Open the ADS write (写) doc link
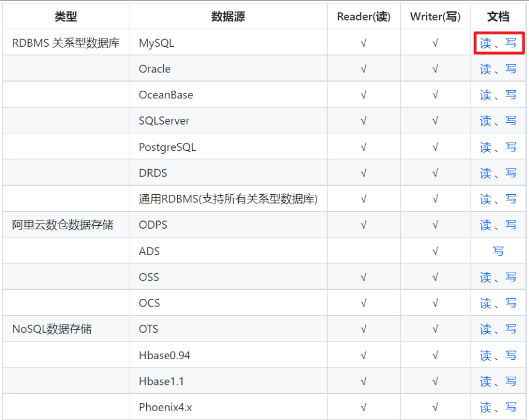Screen dimensions: 529x420 click(498, 252)
